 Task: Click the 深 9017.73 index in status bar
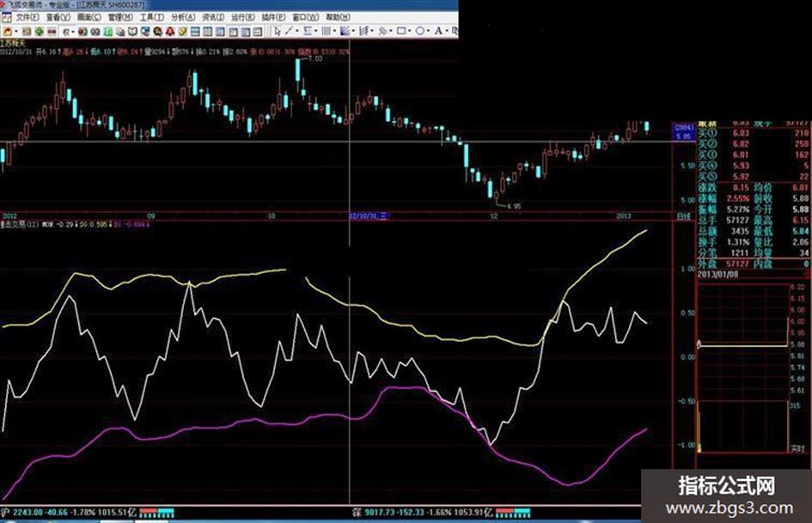[x=422, y=513]
